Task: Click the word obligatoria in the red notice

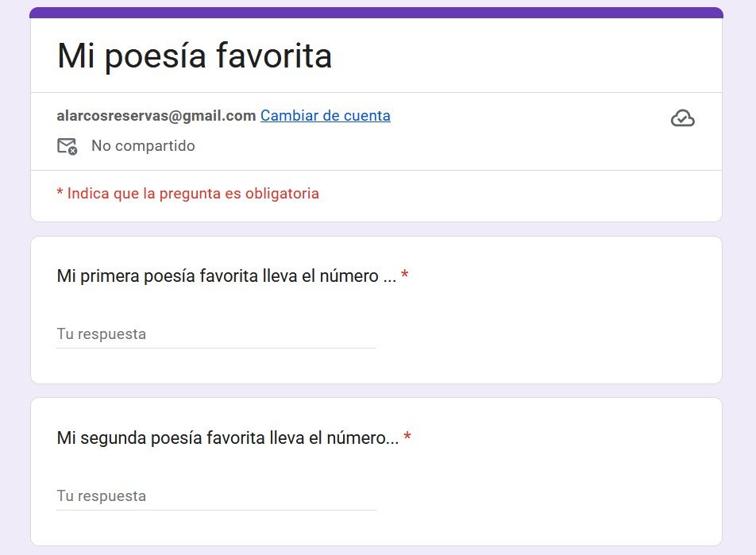Action: pos(279,193)
